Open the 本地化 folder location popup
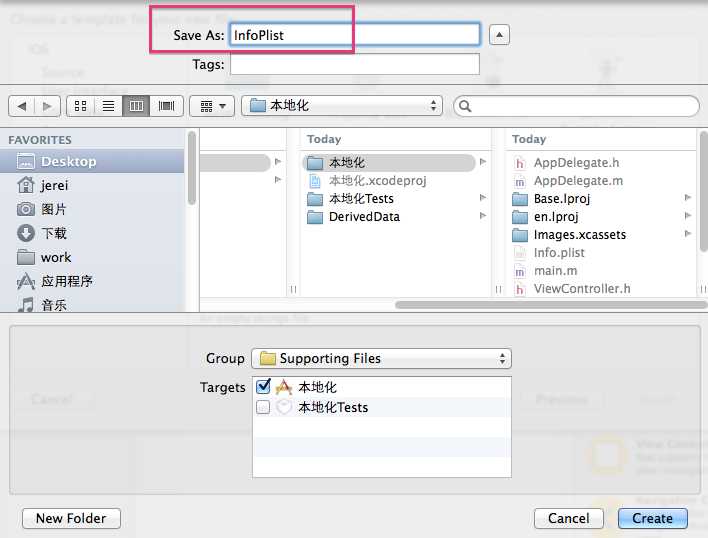Image resolution: width=708 pixels, height=538 pixels. click(x=342, y=106)
